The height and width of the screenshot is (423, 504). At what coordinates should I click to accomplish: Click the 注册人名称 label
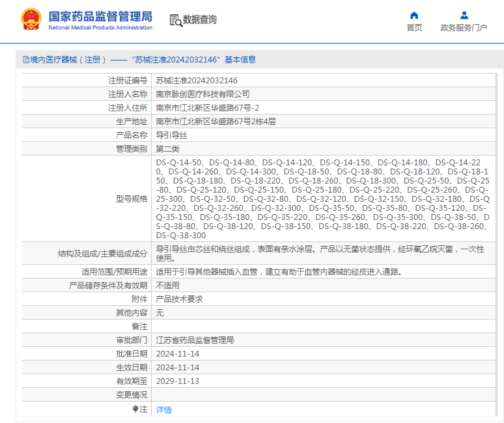tap(128, 94)
